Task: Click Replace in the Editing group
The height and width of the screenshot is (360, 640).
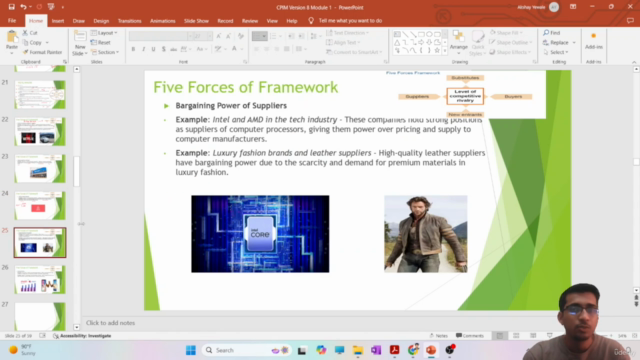Action: pyautogui.click(x=556, y=42)
